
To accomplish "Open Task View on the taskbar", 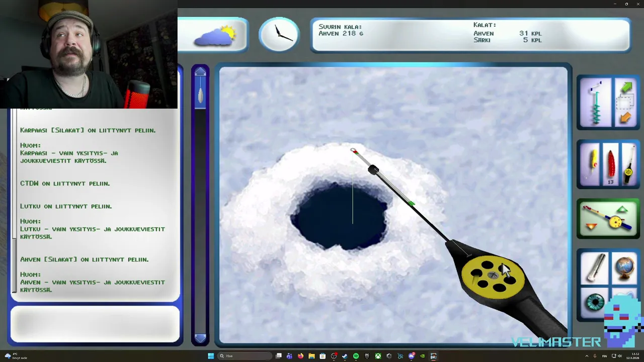I will click(278, 356).
